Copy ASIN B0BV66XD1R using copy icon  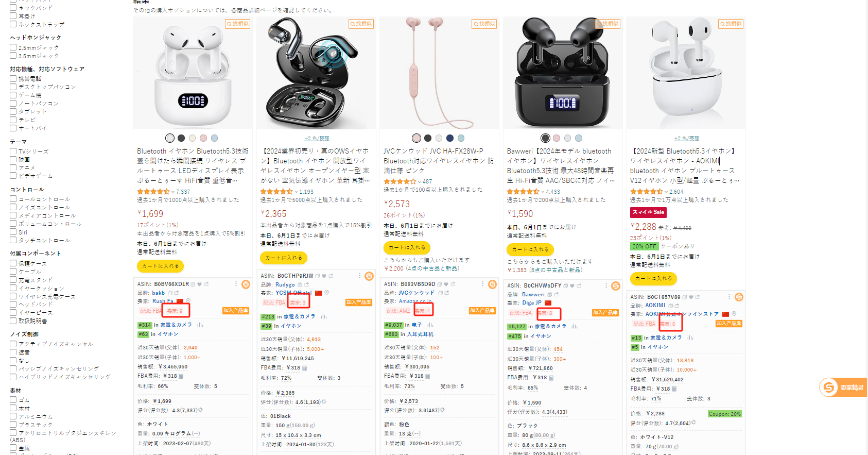[193, 284]
